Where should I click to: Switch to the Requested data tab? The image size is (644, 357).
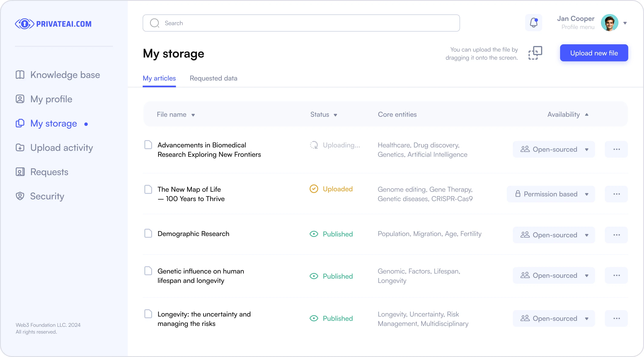213,78
